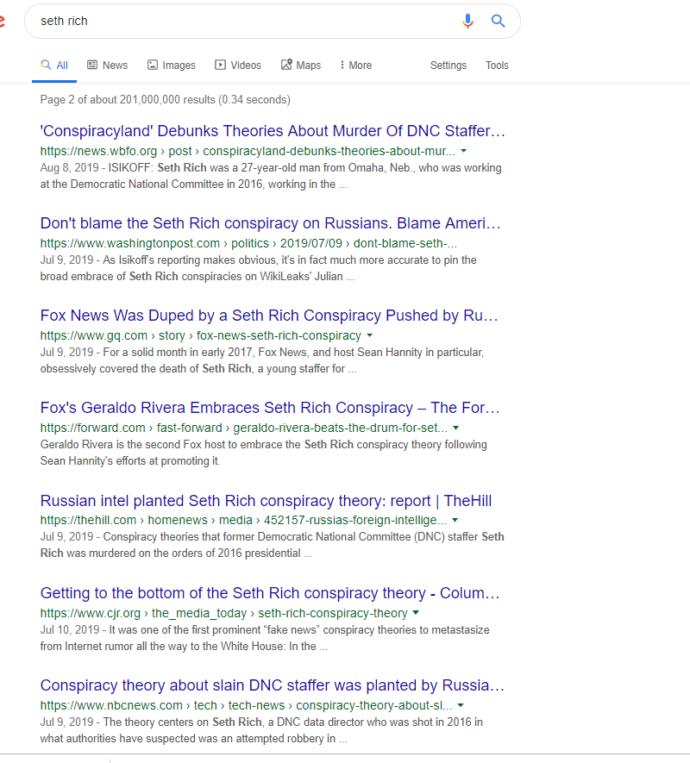Click the News tab newspaper icon
690x763 pixels.
[x=92, y=65]
